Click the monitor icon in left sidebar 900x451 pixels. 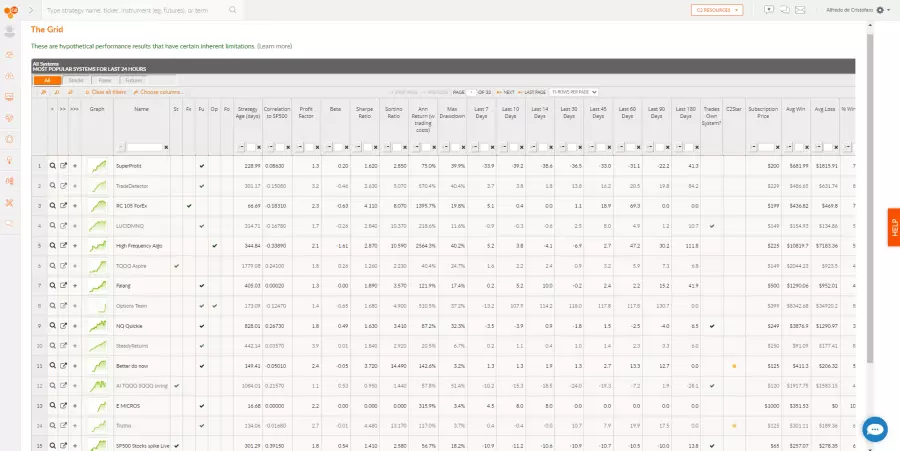9,97
